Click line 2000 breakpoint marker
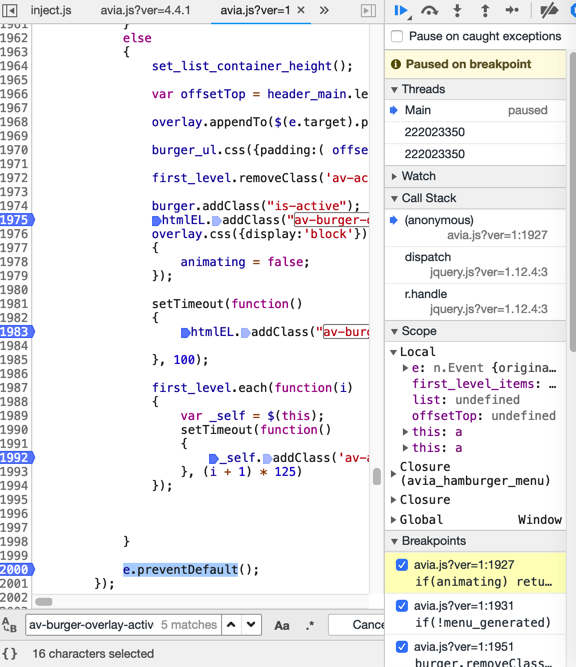The image size is (576, 667). (17, 570)
